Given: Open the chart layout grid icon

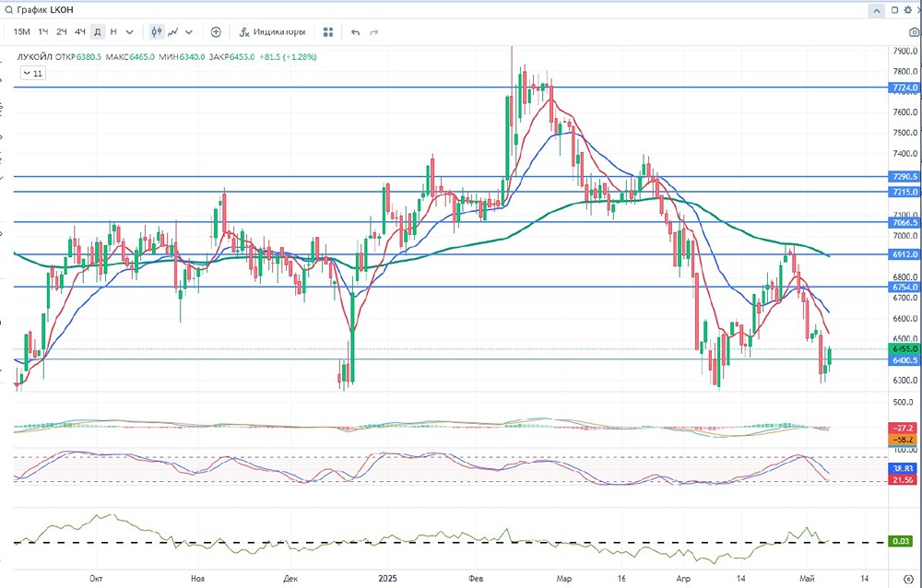Looking at the screenshot, I should (328, 31).
